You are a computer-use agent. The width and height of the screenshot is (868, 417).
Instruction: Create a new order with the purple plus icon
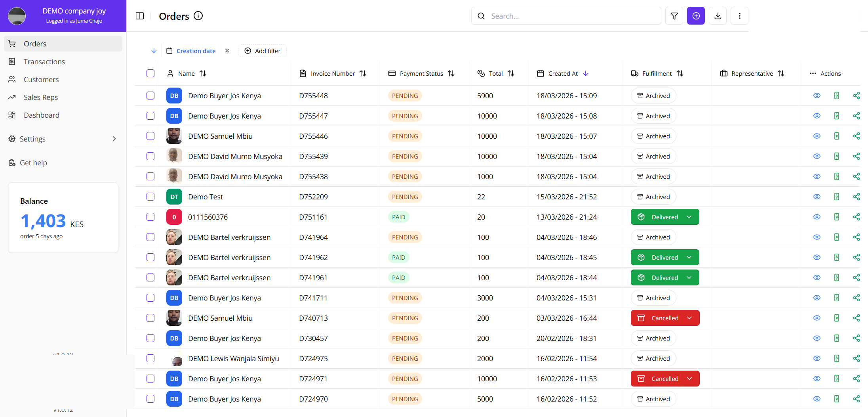pyautogui.click(x=696, y=16)
